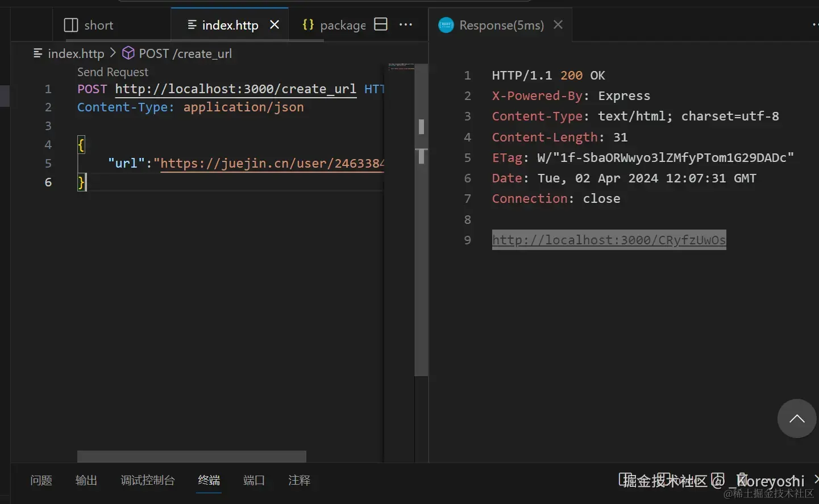The width and height of the screenshot is (819, 504).
Task: Open the 输出 panel tab
Action: 86,481
